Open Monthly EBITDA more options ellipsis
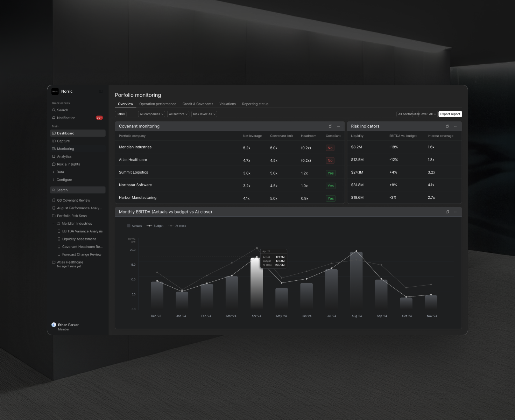Screen dimensions: 515x420 (456, 212)
